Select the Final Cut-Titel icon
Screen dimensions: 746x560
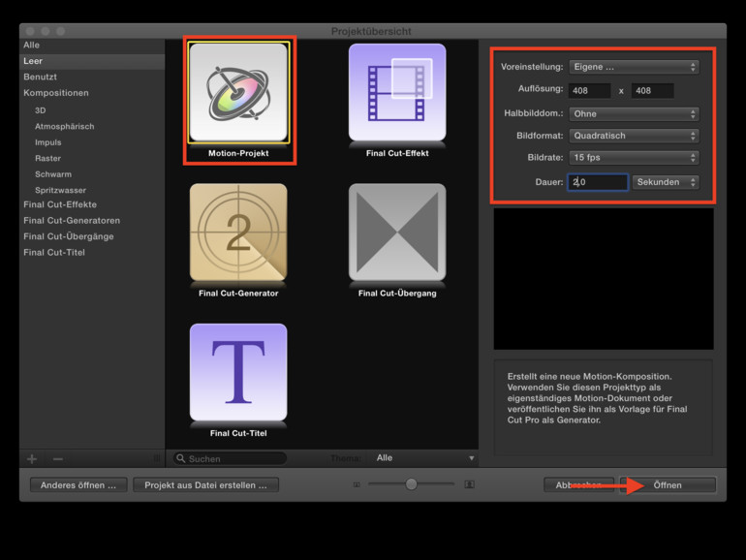coord(238,372)
